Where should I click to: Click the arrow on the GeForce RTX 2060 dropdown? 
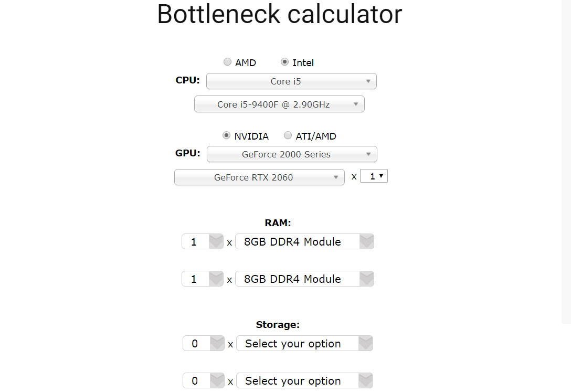336,177
